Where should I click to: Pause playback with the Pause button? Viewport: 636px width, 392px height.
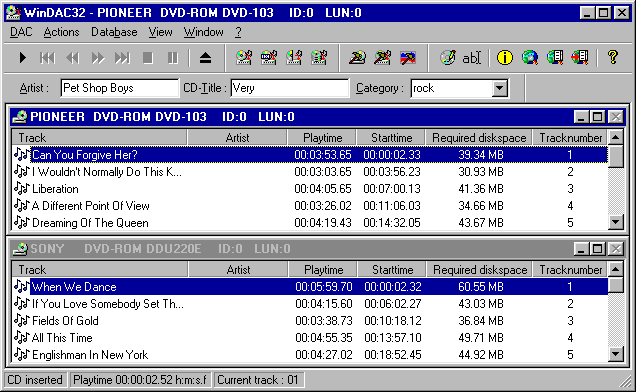coord(173,58)
